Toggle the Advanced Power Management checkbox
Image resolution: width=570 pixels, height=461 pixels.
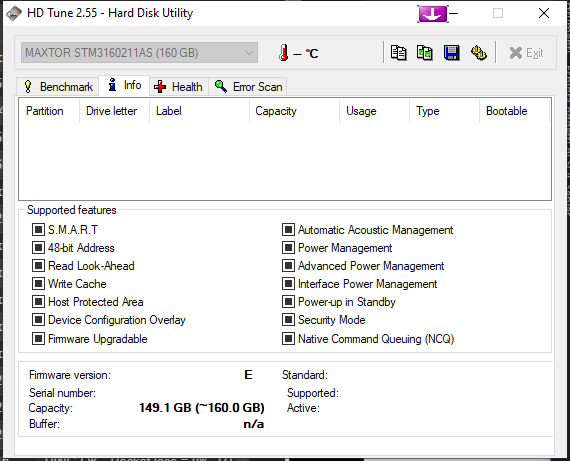coord(288,266)
